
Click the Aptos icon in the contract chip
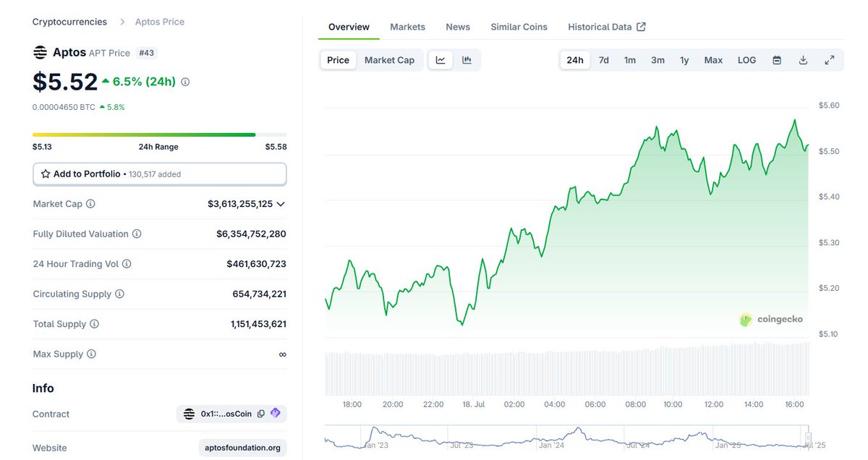189,414
